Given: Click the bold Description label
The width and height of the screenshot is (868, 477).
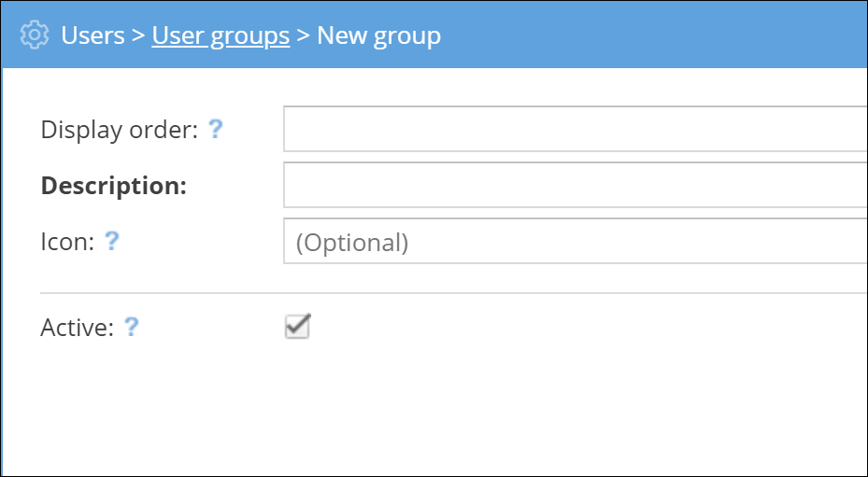Looking at the screenshot, I should click(114, 186).
